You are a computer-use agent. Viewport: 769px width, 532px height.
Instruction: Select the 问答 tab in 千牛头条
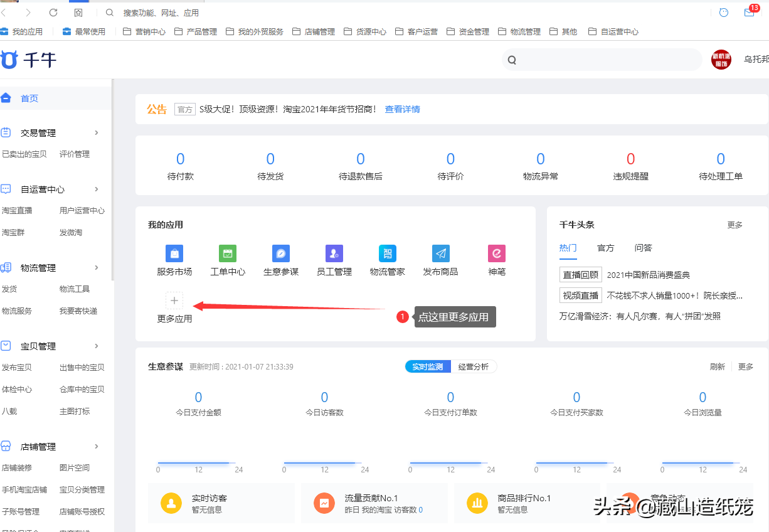tap(643, 248)
